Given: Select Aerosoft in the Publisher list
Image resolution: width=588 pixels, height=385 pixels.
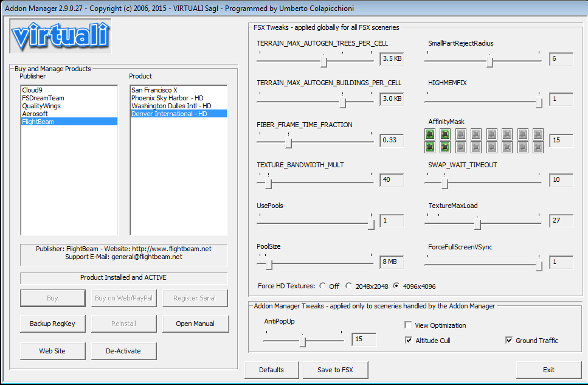Looking at the screenshot, I should [x=69, y=114].
